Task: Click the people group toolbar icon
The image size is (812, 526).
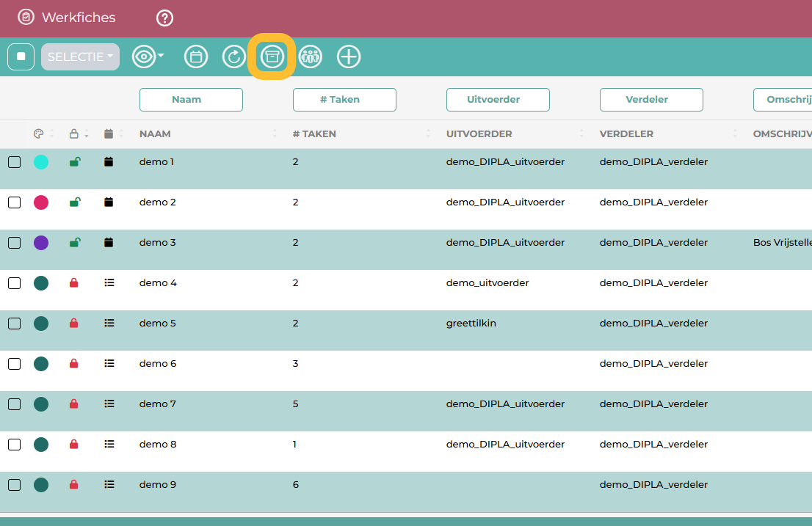Action: point(311,56)
